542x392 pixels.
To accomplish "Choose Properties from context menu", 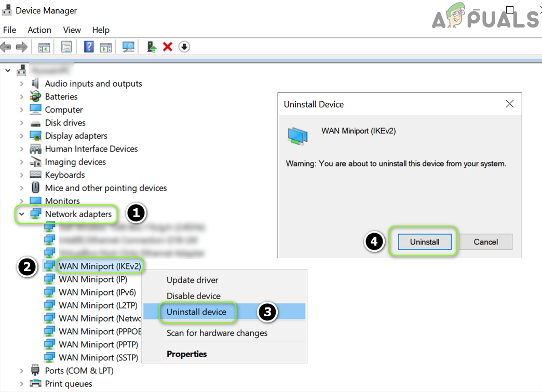I will click(224, 354).
